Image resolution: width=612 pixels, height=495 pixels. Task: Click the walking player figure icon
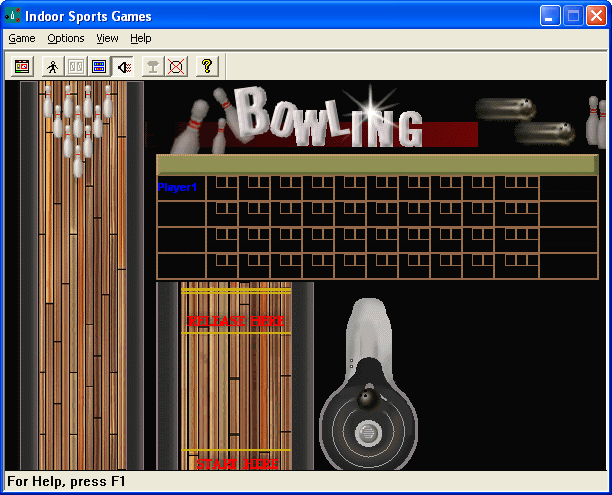(x=52, y=67)
